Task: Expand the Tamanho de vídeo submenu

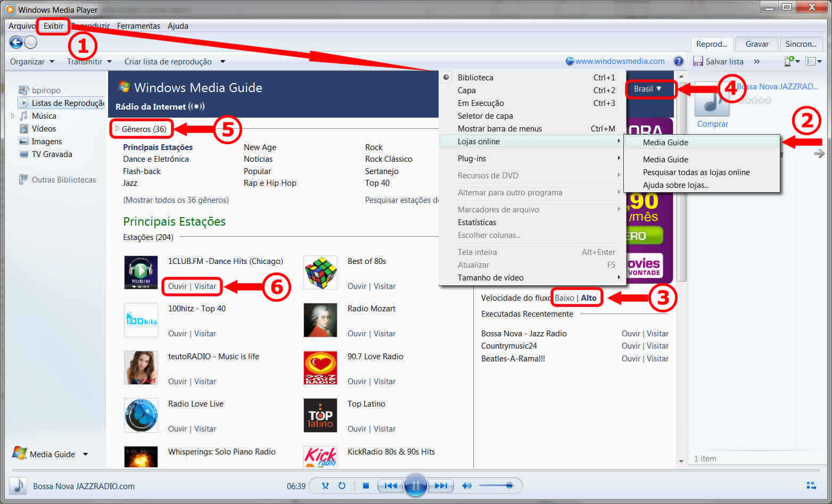Action: tap(532, 277)
